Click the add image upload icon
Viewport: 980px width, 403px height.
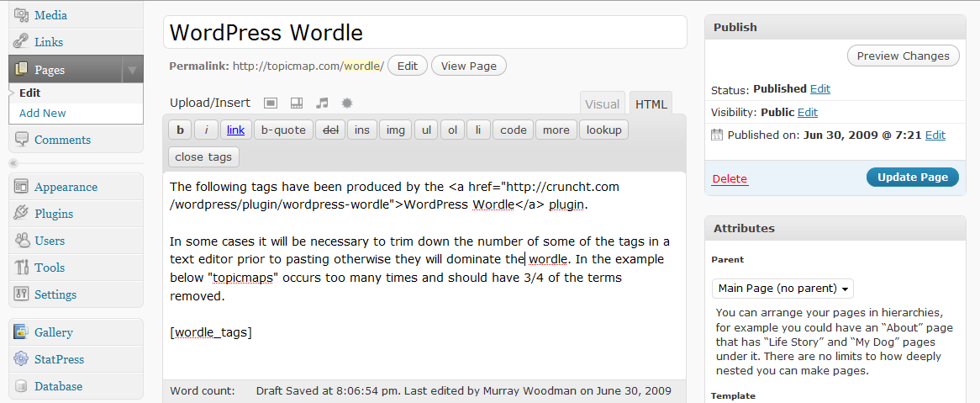tap(271, 103)
